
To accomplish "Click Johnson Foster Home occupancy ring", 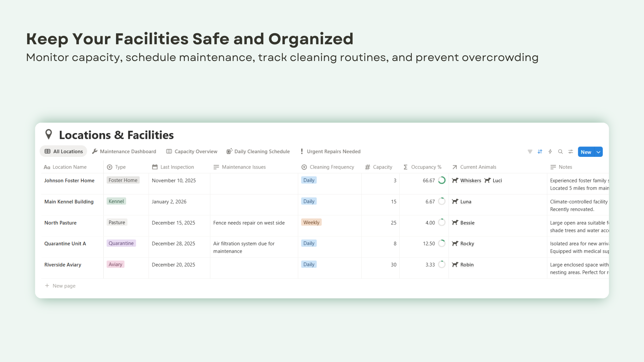I will pyautogui.click(x=442, y=180).
